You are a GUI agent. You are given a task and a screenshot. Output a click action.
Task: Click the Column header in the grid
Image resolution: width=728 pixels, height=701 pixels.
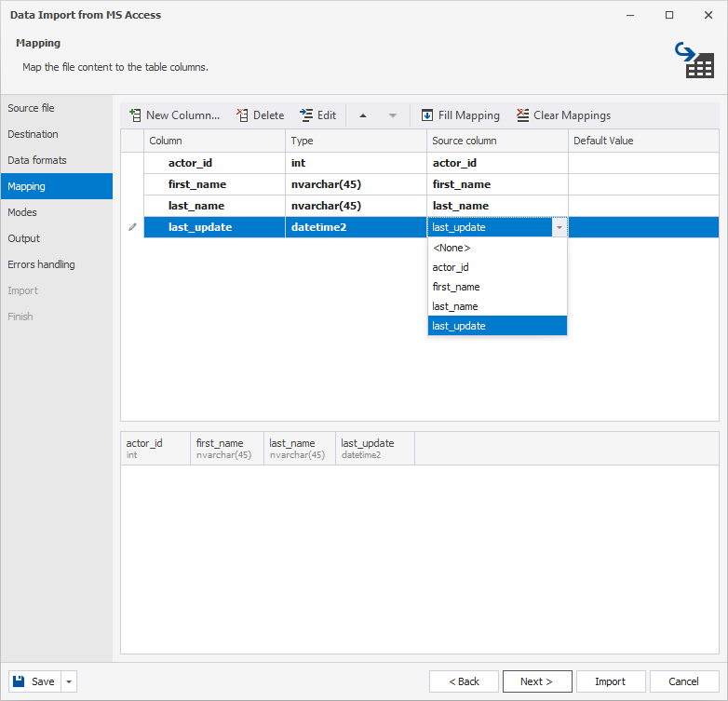pos(214,141)
